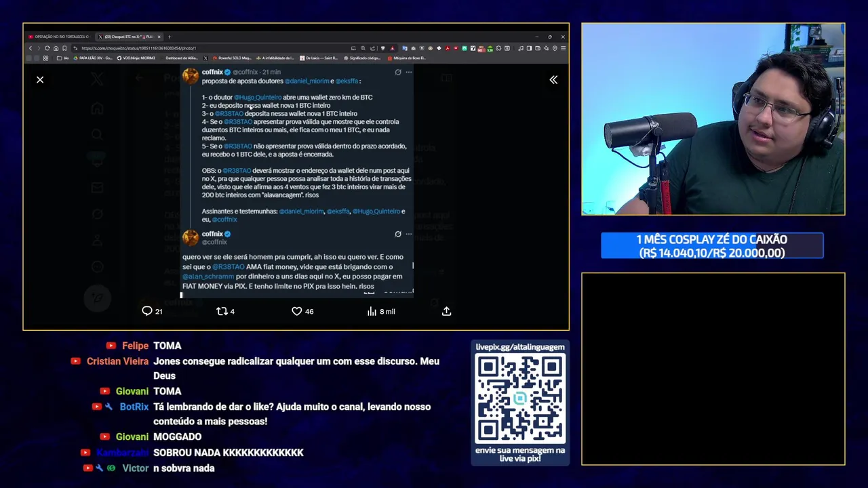Click the zoom magnifier in address bar
Image resolution: width=868 pixels, height=488 pixels.
click(363, 48)
